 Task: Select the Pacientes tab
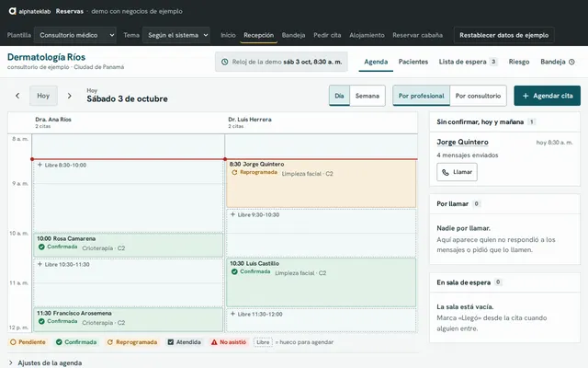pyautogui.click(x=413, y=62)
